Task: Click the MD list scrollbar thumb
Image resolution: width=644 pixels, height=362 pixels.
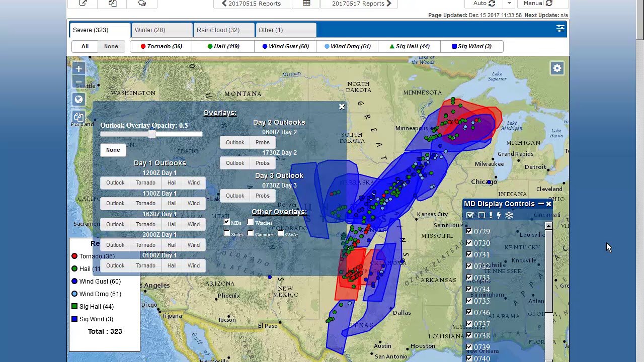Action: 548,270
